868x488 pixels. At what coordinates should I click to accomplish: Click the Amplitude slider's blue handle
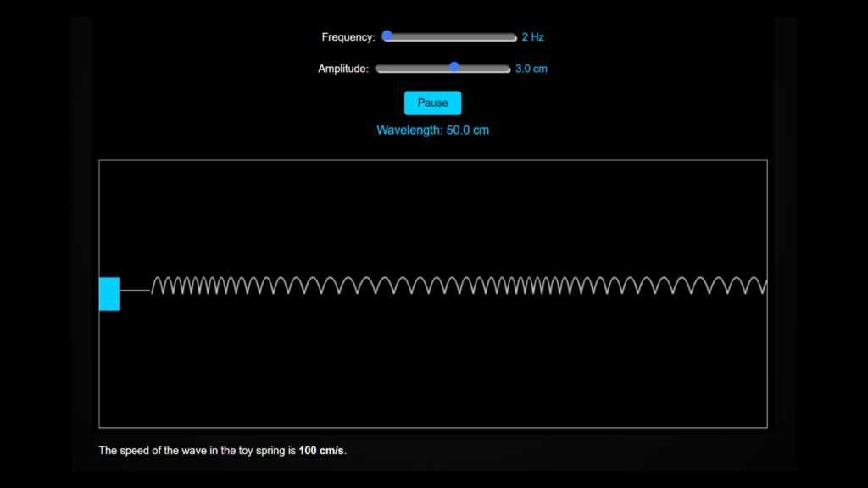click(x=455, y=68)
